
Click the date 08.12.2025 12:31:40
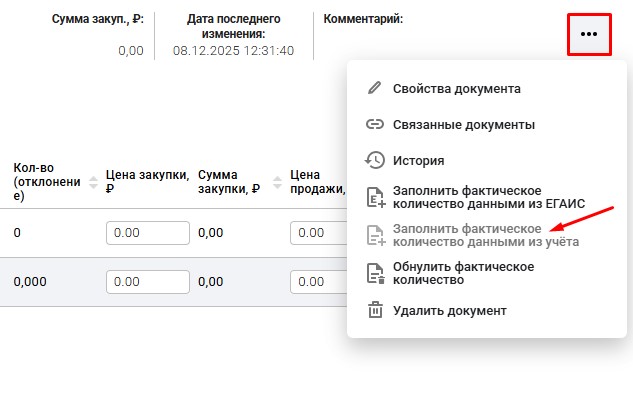pyautogui.click(x=233, y=51)
